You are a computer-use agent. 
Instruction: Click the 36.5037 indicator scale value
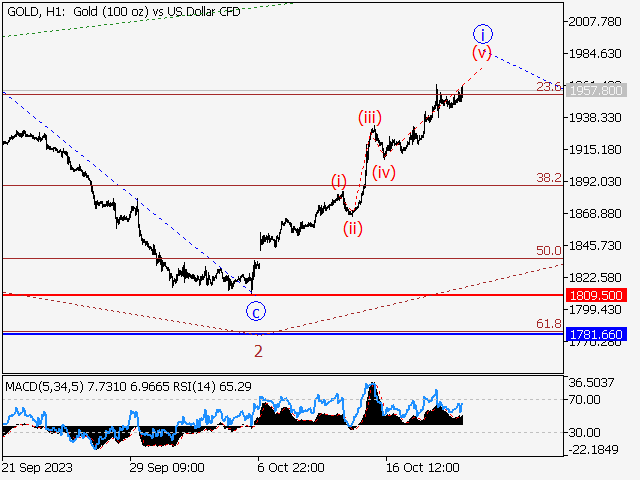pyautogui.click(x=591, y=383)
